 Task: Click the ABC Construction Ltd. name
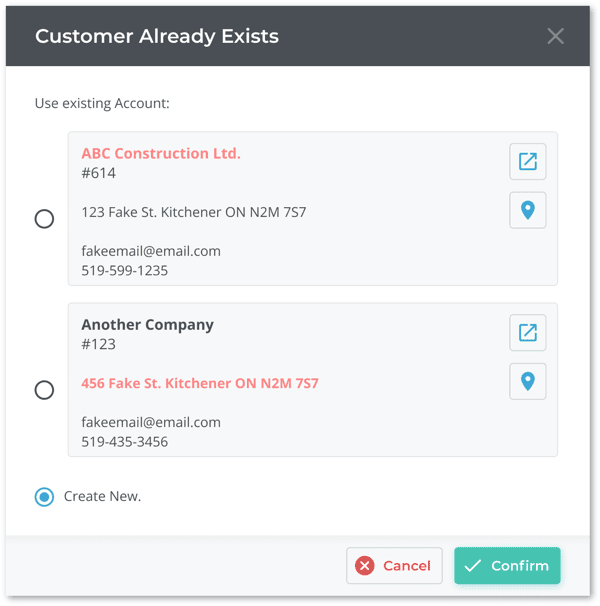click(x=161, y=154)
